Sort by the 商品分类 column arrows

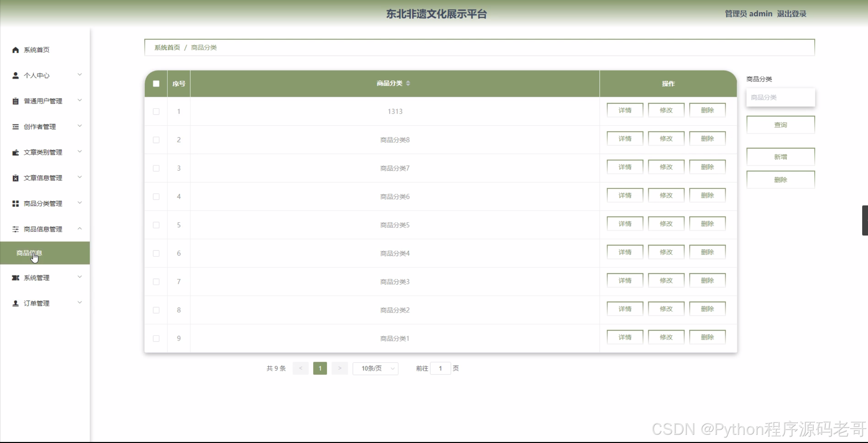(408, 83)
